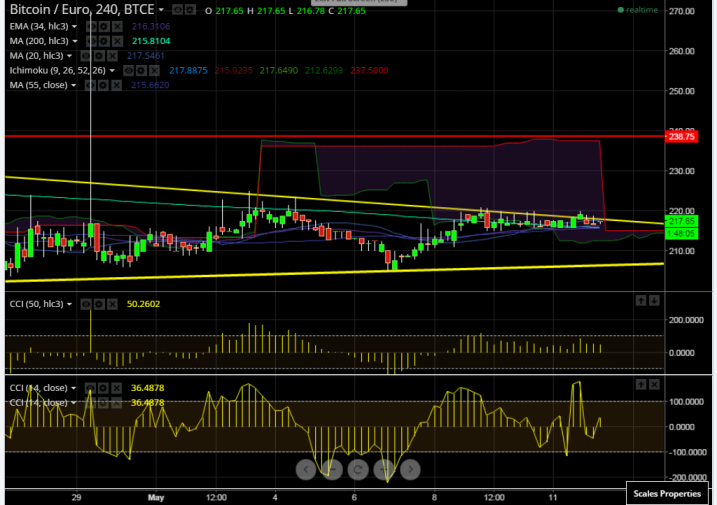717x505 pixels.
Task: Hide the EMA (34, hlc3) line
Action: click(91, 27)
